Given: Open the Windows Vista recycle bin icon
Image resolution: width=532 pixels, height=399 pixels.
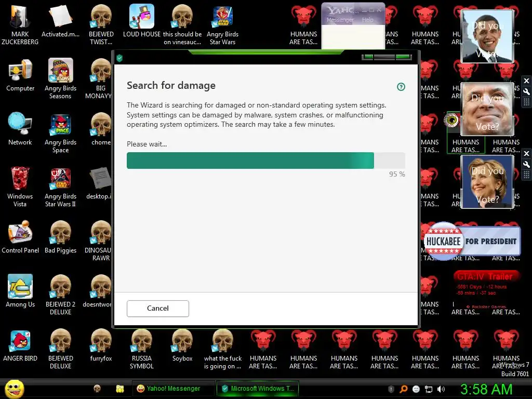Looking at the screenshot, I should pos(20,187).
